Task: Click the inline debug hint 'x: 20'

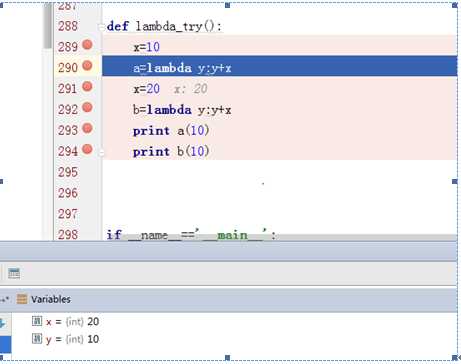Action: point(191,89)
